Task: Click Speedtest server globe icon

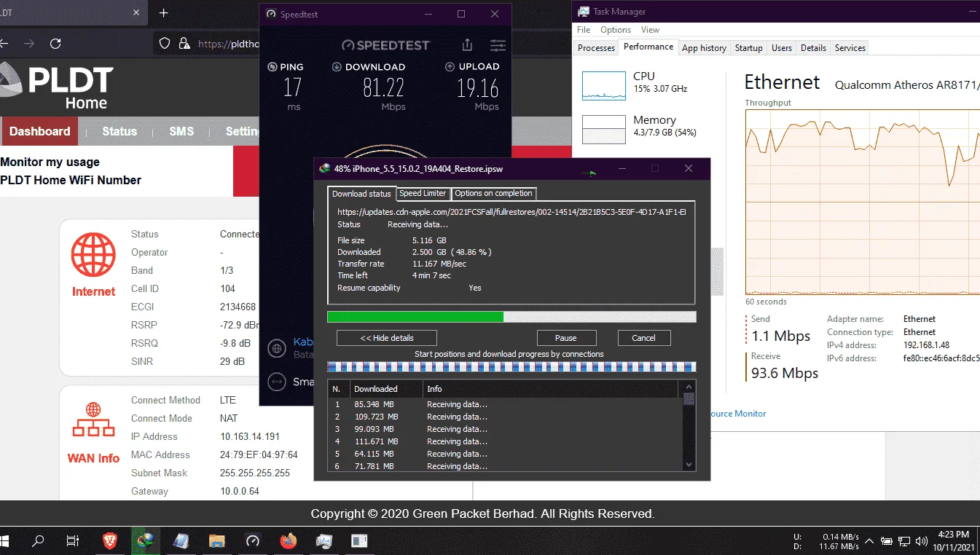Action: 277,348
